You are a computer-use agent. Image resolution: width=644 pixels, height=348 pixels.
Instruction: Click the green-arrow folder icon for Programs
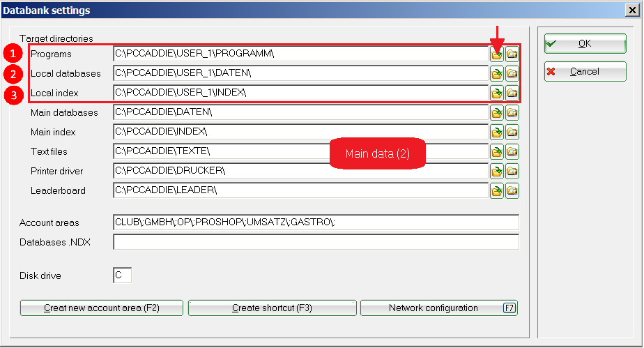(497, 54)
